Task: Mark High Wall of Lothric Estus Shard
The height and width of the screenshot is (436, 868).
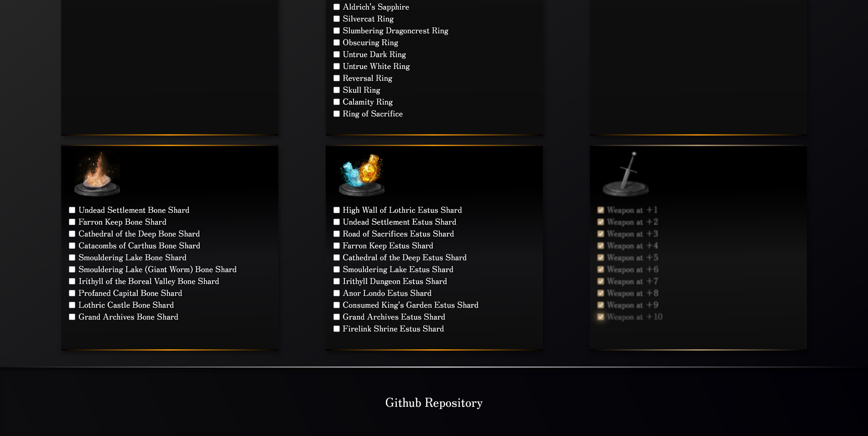Action: (x=337, y=210)
